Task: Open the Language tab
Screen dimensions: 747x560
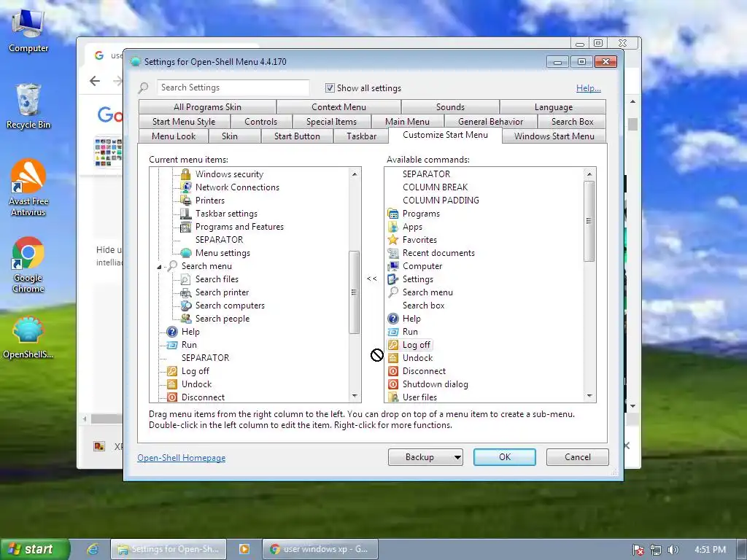Action: pos(554,107)
